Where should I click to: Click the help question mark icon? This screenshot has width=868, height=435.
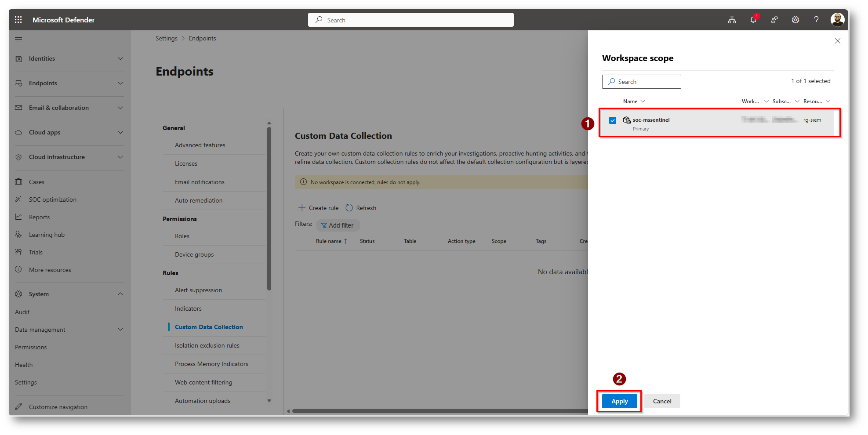[816, 20]
